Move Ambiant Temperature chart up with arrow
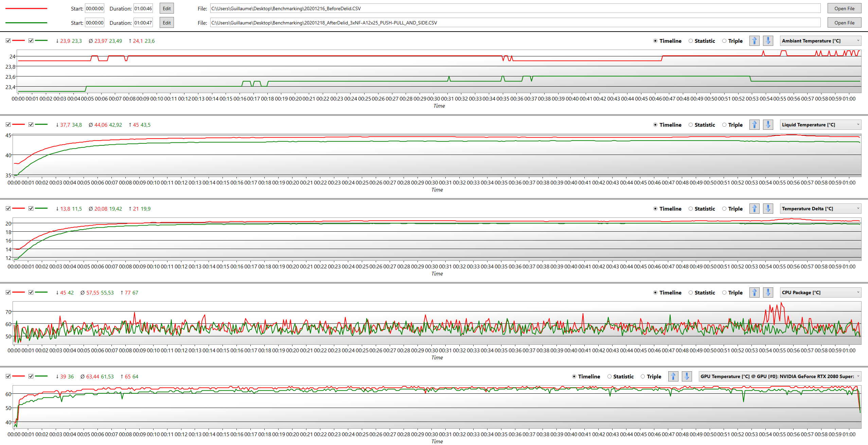868x445 pixels. [x=754, y=41]
